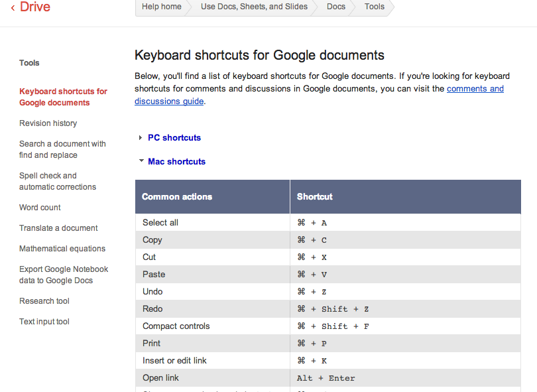Open Search a document with find and replace
The width and height of the screenshot is (537, 392).
pos(62,149)
